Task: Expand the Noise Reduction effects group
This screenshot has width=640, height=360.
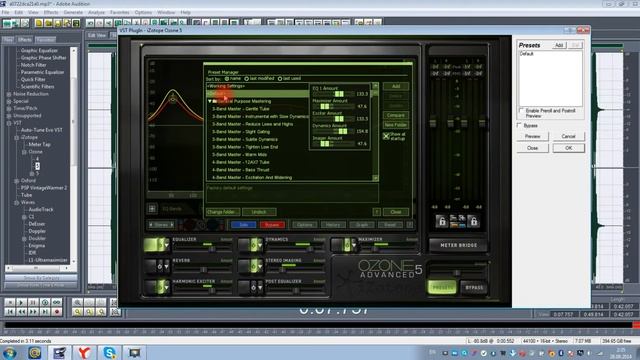Action: (9, 94)
